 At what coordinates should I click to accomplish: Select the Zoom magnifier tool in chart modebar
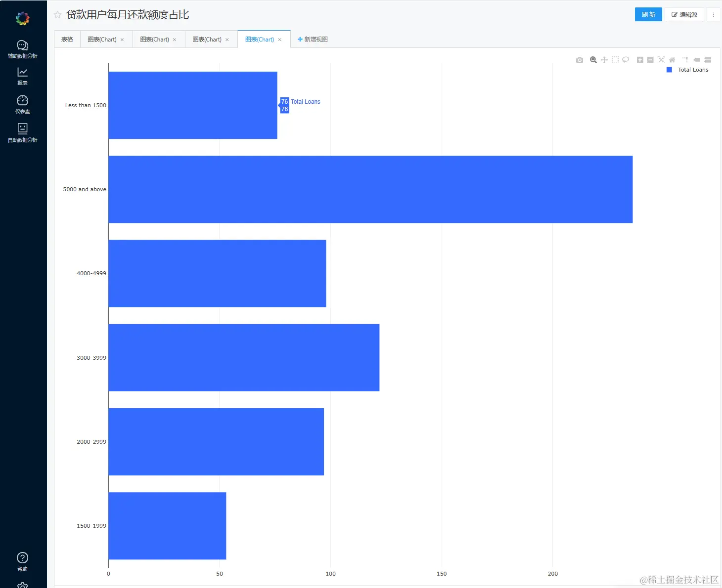pyautogui.click(x=593, y=60)
